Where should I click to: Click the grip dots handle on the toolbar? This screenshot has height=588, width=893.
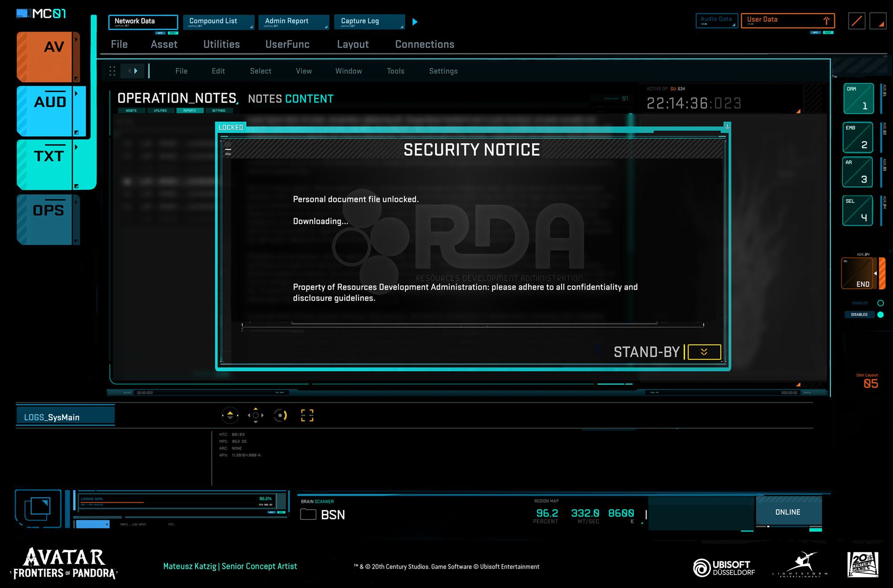(x=112, y=71)
